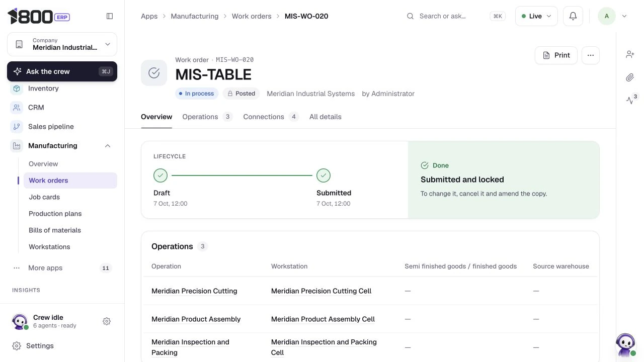The width and height of the screenshot is (644, 362).
Task: Collapse the sidebar panel toggle icon
Action: point(110,16)
